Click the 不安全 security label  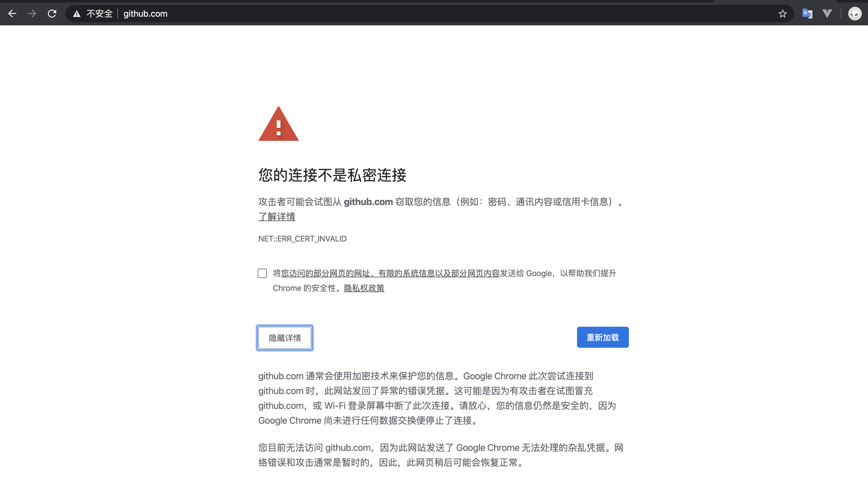coord(99,14)
